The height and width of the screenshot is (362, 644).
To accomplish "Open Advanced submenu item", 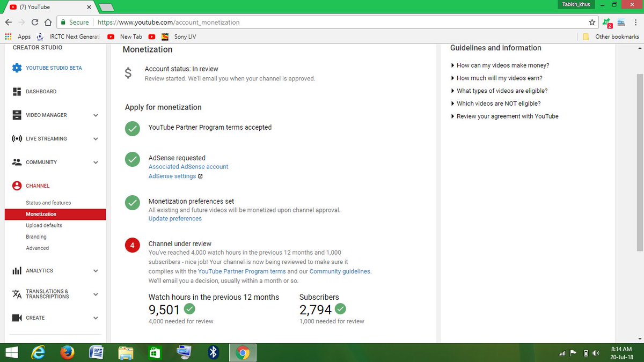I will click(37, 248).
